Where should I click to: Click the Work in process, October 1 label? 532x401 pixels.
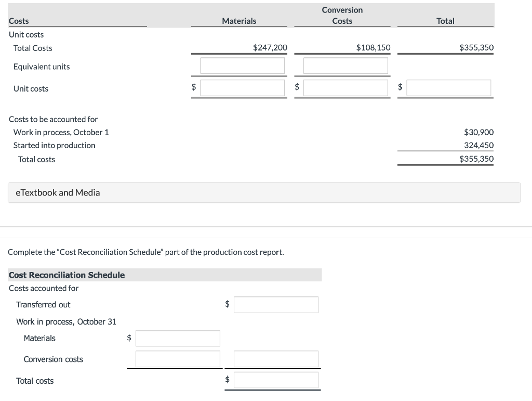pos(61,133)
